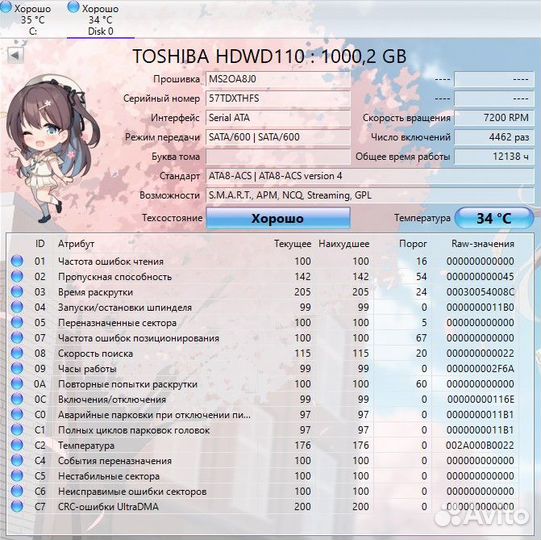Click the transfer mode field SATA/600 | SATA/600
The image size is (541, 540).
pyautogui.click(x=278, y=137)
